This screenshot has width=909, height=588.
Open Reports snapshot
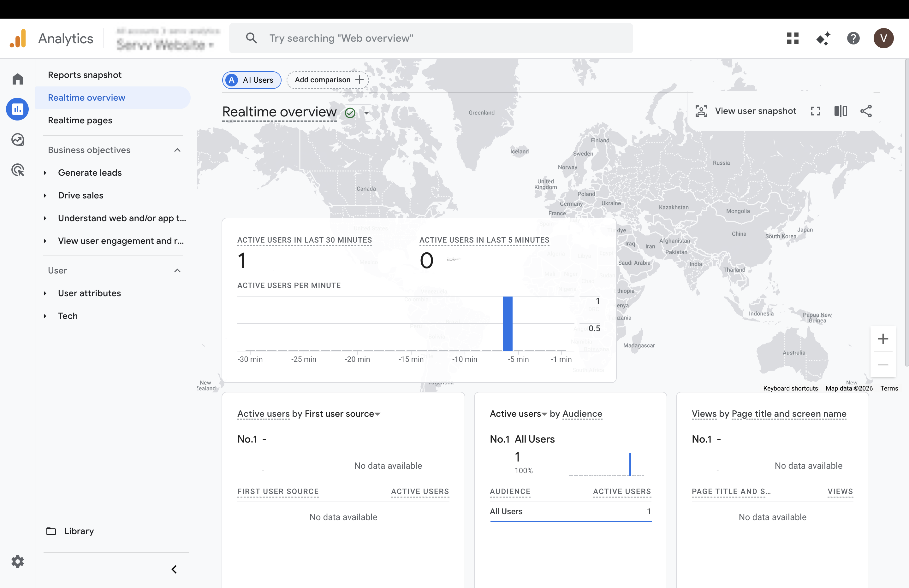[85, 75]
